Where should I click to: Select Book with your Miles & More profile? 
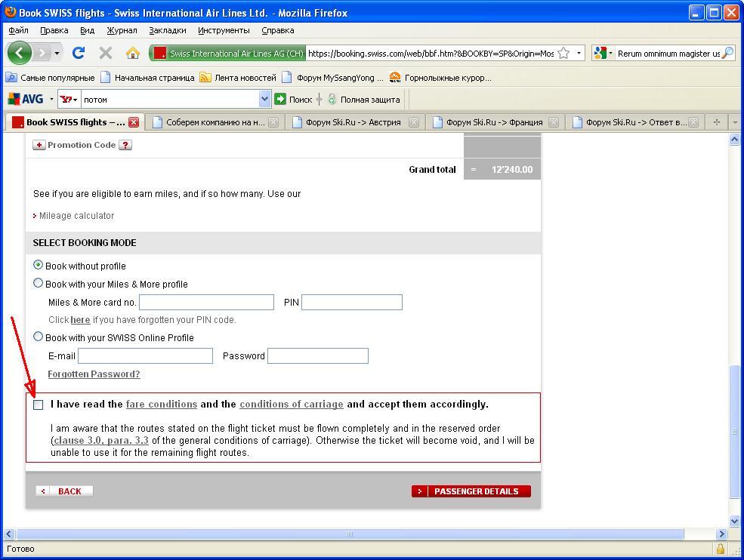click(38, 283)
